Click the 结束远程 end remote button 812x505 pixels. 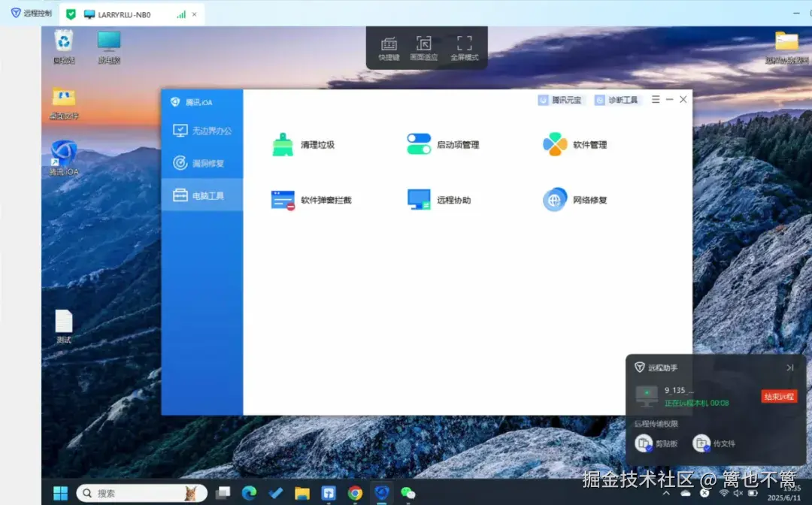point(778,395)
